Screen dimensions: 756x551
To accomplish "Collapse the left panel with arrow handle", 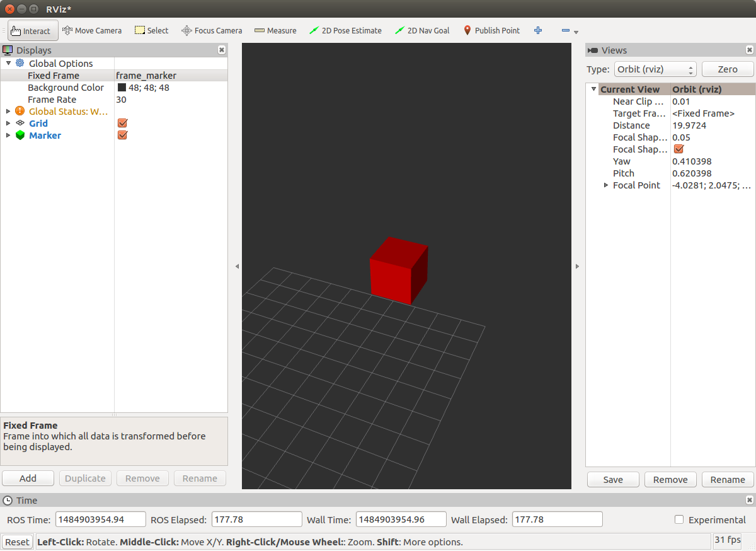I will click(x=237, y=267).
